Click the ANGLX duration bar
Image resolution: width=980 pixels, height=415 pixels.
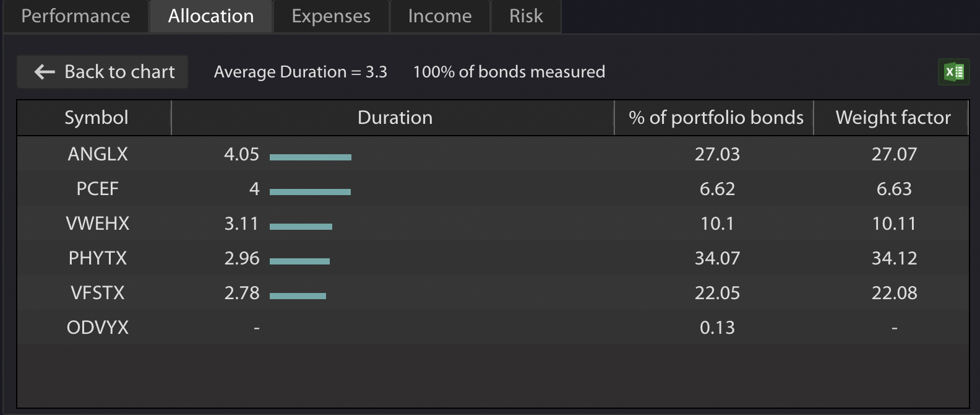(311, 157)
